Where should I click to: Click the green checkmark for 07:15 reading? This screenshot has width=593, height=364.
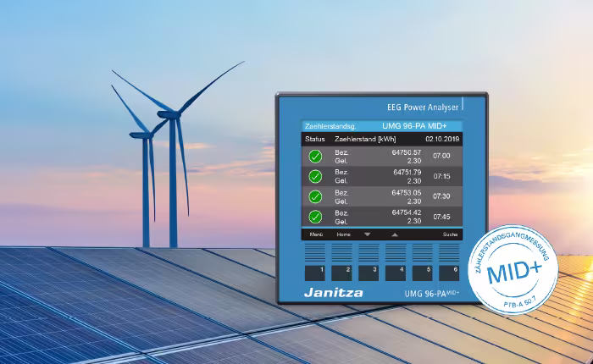315,176
